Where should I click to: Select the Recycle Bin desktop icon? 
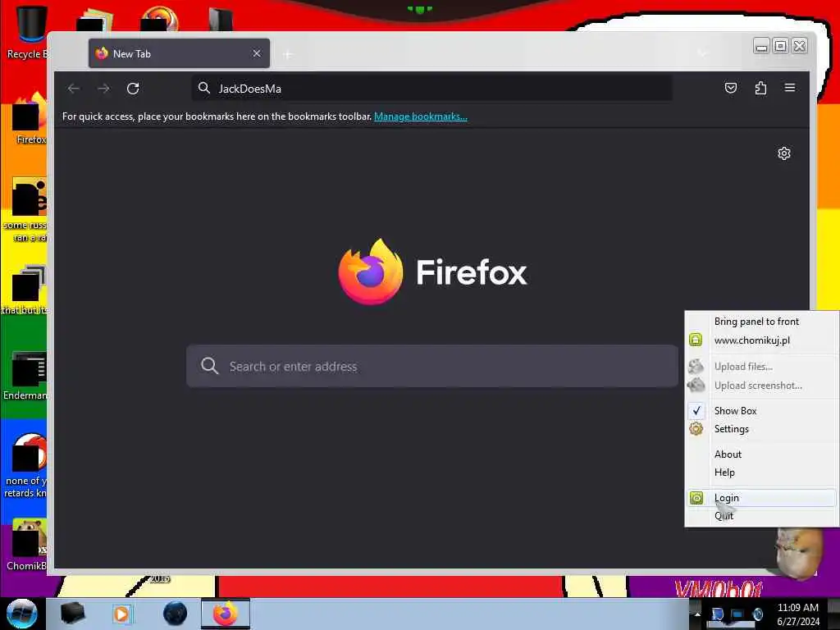(x=27, y=32)
